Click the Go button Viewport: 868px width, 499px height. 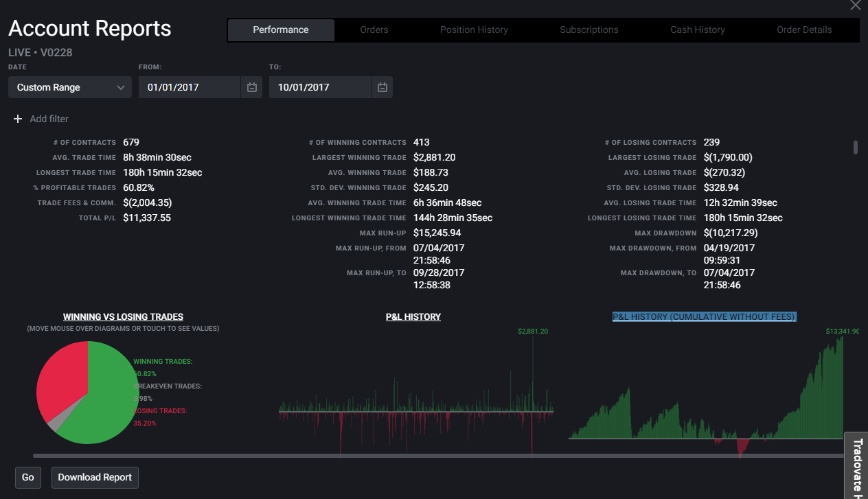28,477
